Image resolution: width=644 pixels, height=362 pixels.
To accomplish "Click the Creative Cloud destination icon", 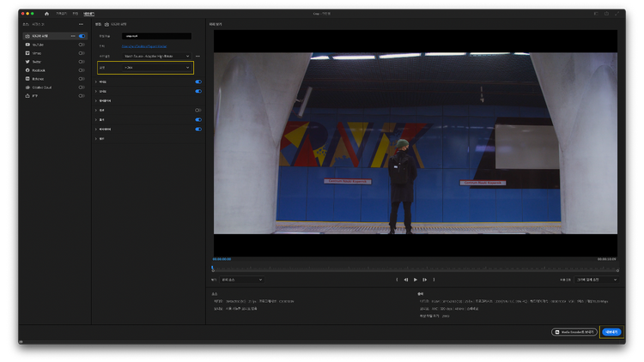I will tap(27, 87).
